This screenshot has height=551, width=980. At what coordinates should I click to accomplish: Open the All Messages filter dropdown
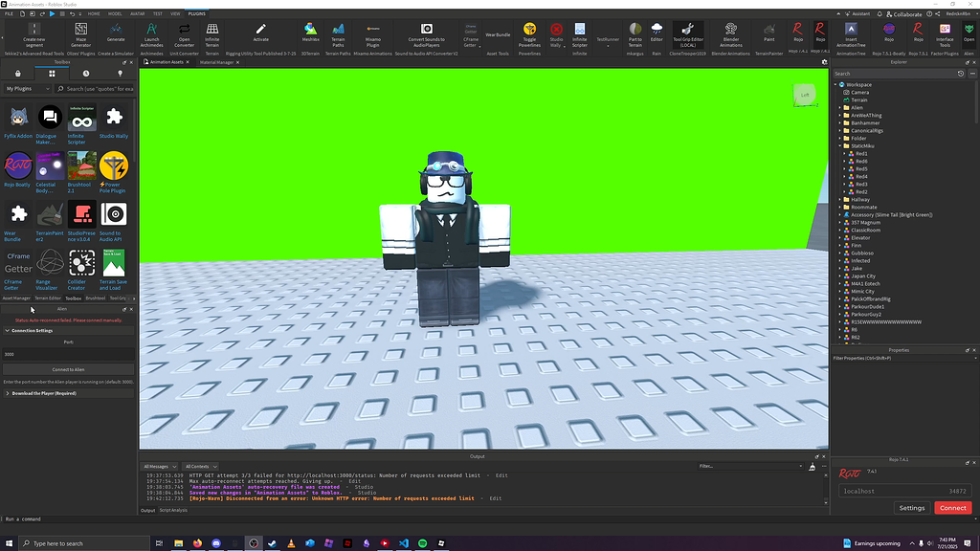(x=159, y=466)
